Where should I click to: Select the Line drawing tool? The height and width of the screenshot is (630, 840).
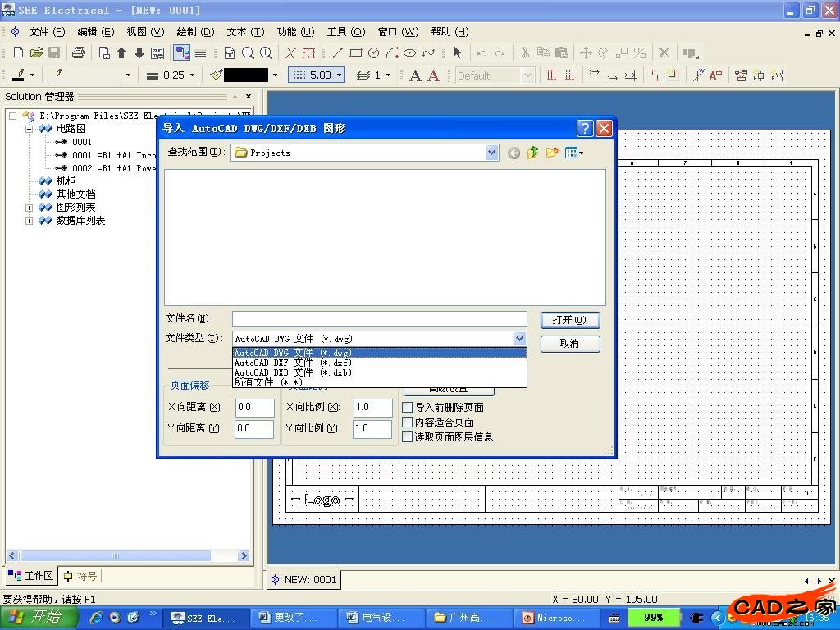[x=337, y=52]
